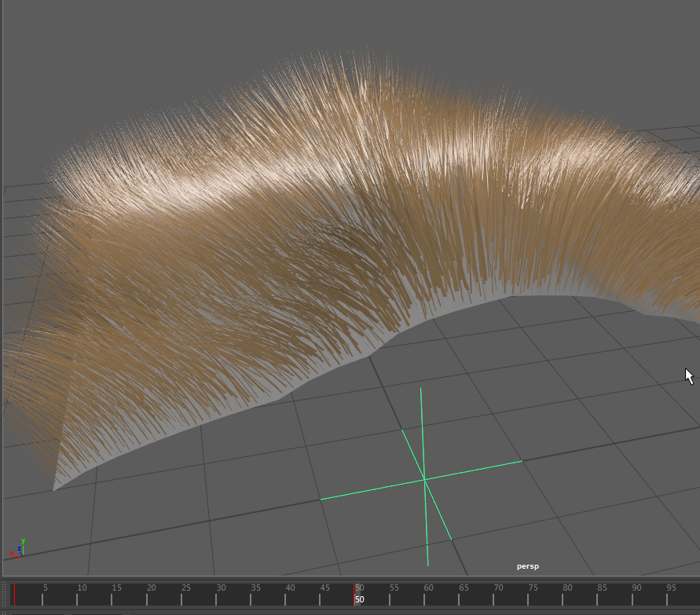Screen dimensions: 700x615
Task: Click the dotted grip handle left of the timeline
Action: [x=4, y=594]
